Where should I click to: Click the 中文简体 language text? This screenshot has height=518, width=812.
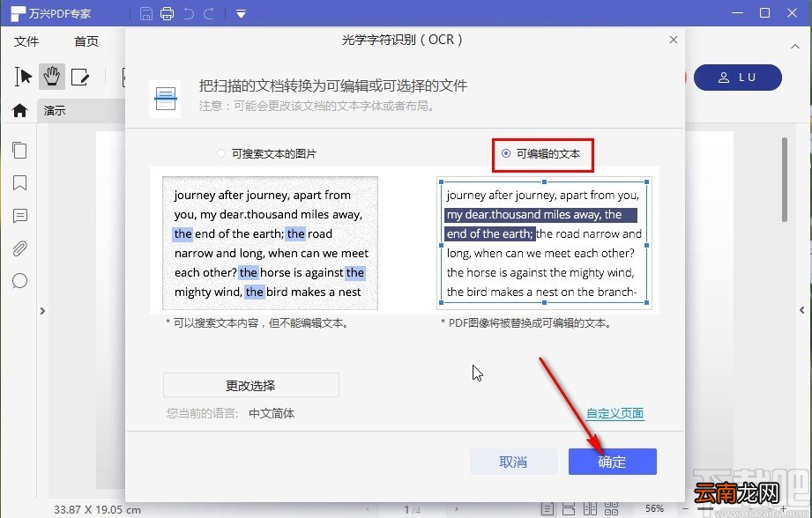coord(272,413)
